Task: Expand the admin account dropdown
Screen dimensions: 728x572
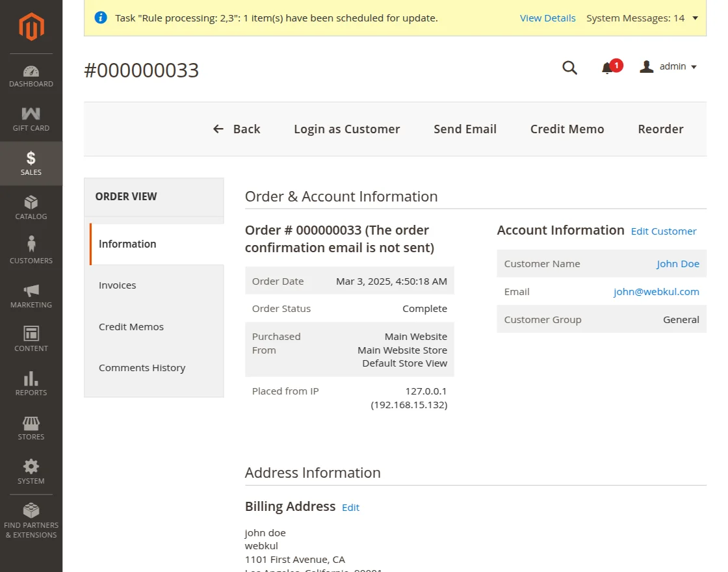Action: click(669, 67)
